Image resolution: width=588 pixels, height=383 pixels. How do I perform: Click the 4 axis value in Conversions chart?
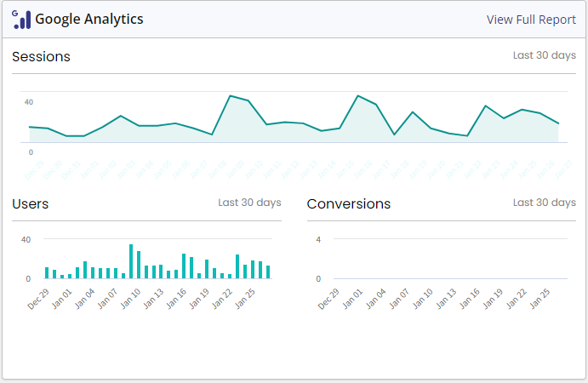(318, 239)
